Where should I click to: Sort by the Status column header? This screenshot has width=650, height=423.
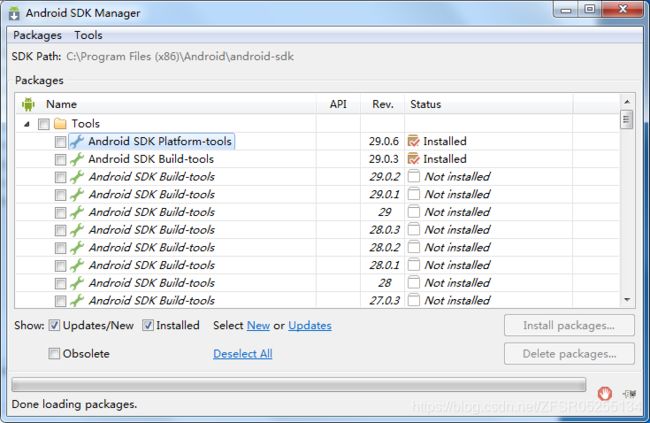point(489,104)
